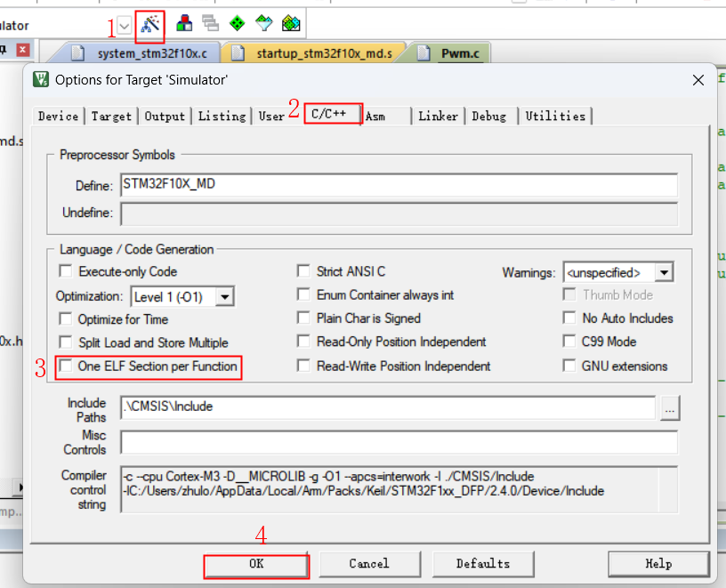This screenshot has width=726, height=588.
Task: Click the Manage Project Items icon
Action: click(x=185, y=24)
